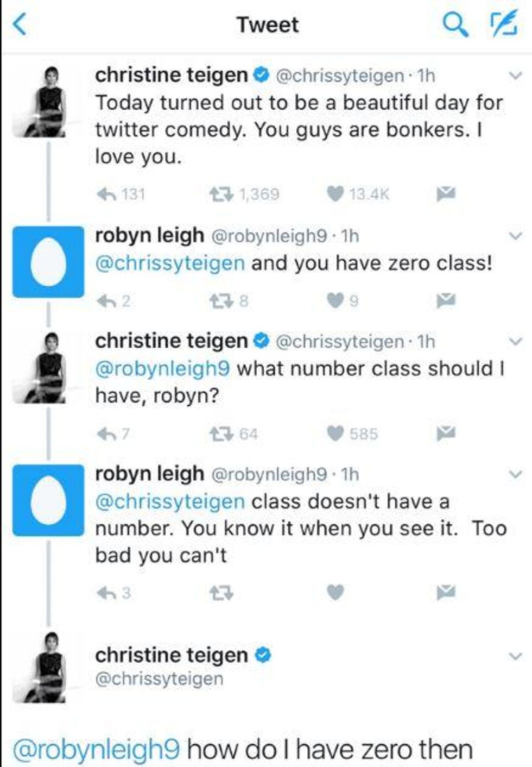Screen dimensions: 532x767
Task: Open robyn leigh's egg avatar on 'zero class' tweet
Action: 48,262
